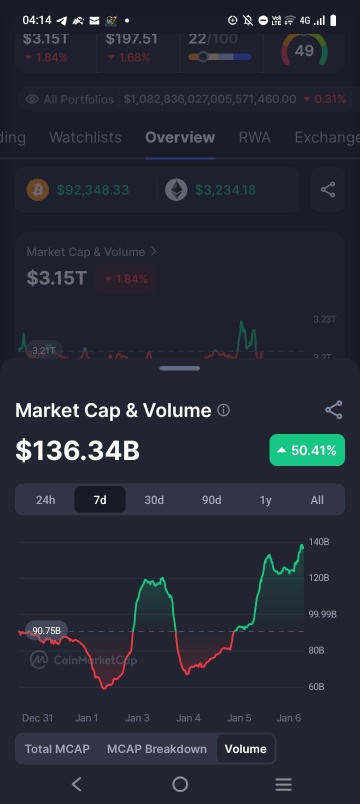Tap the Bitcoin coin icon
360x804 pixels.
(x=37, y=190)
